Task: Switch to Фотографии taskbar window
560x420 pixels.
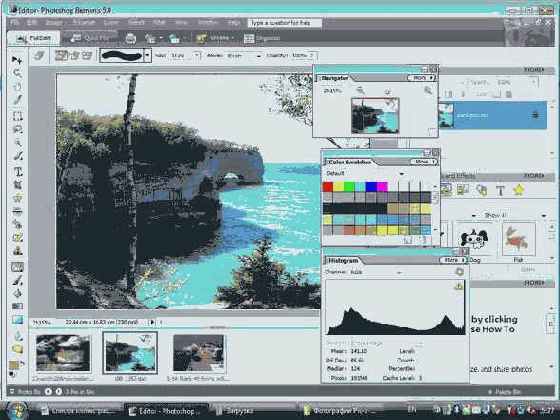Action: (x=339, y=411)
